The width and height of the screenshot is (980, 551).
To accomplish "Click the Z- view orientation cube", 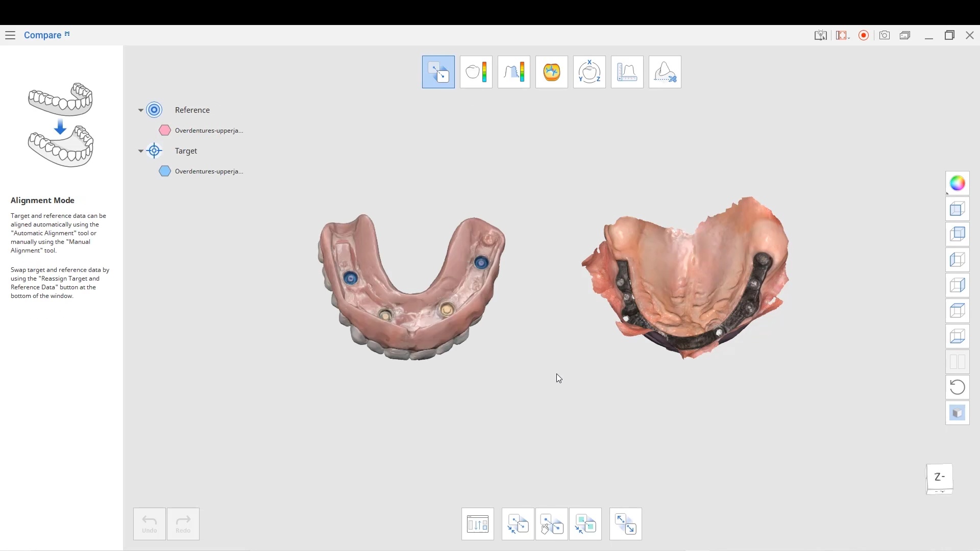I will click(939, 478).
